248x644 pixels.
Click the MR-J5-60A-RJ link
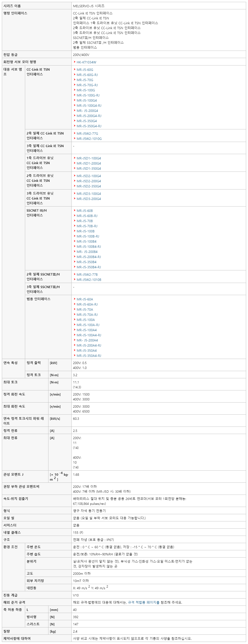[x=87, y=304]
